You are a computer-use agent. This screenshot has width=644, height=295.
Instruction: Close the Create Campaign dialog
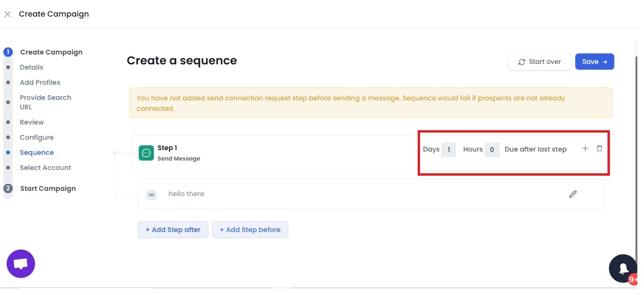pos(8,14)
